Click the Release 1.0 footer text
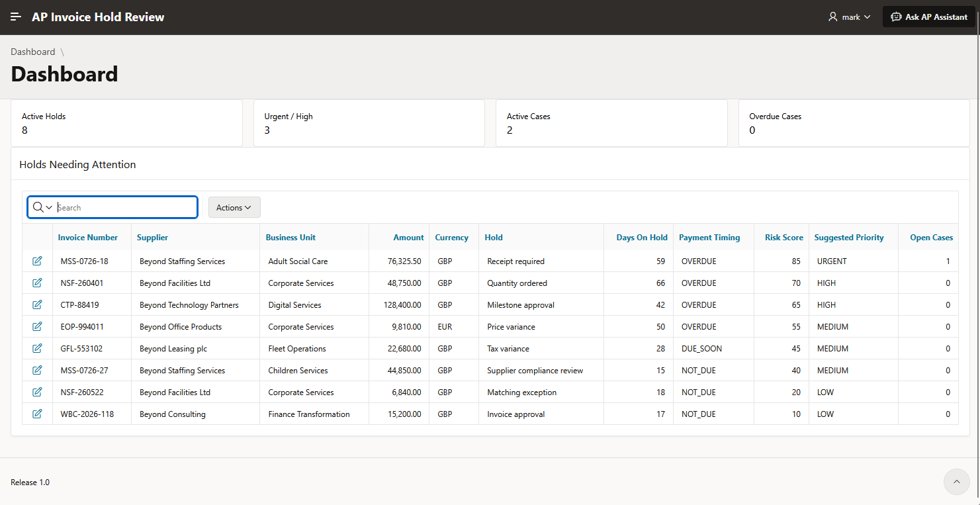 30,482
